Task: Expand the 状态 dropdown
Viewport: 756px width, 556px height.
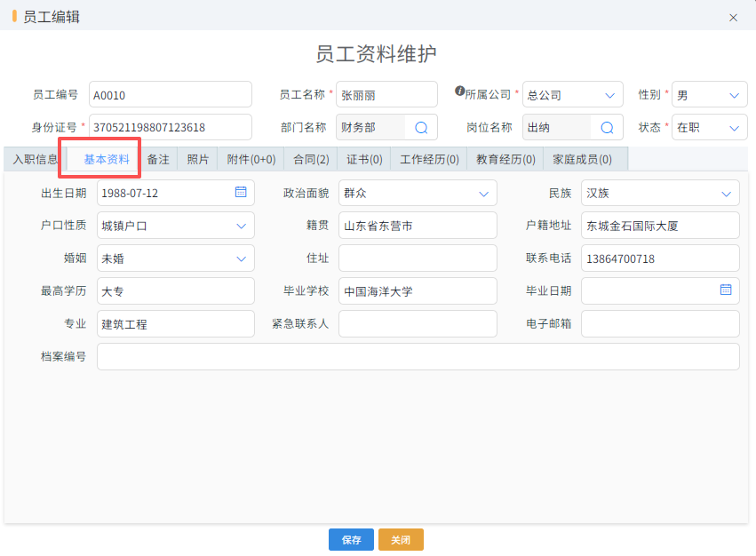Action: [x=734, y=128]
